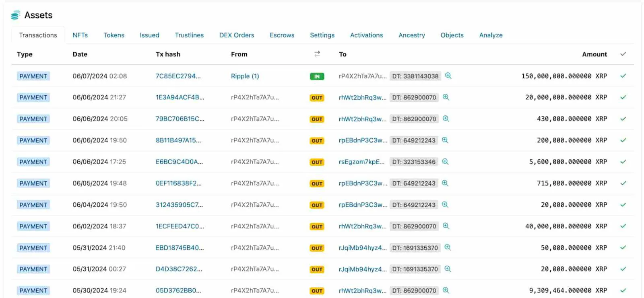Click magnifier icon in the D4D38C7262 row

447,269
